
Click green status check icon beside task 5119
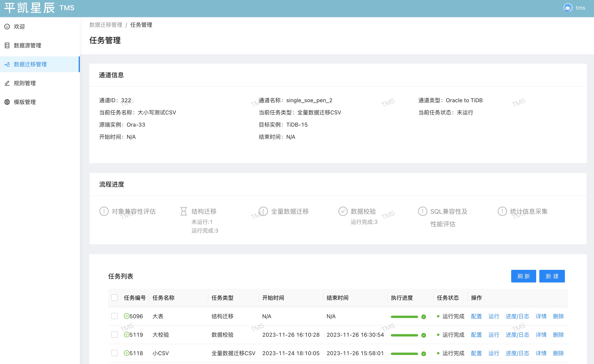126,334
